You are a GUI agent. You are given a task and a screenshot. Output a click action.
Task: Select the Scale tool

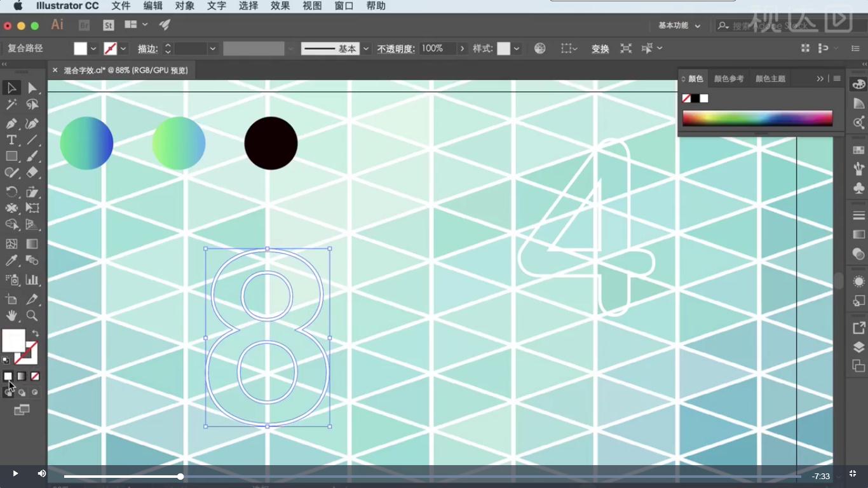(x=32, y=192)
